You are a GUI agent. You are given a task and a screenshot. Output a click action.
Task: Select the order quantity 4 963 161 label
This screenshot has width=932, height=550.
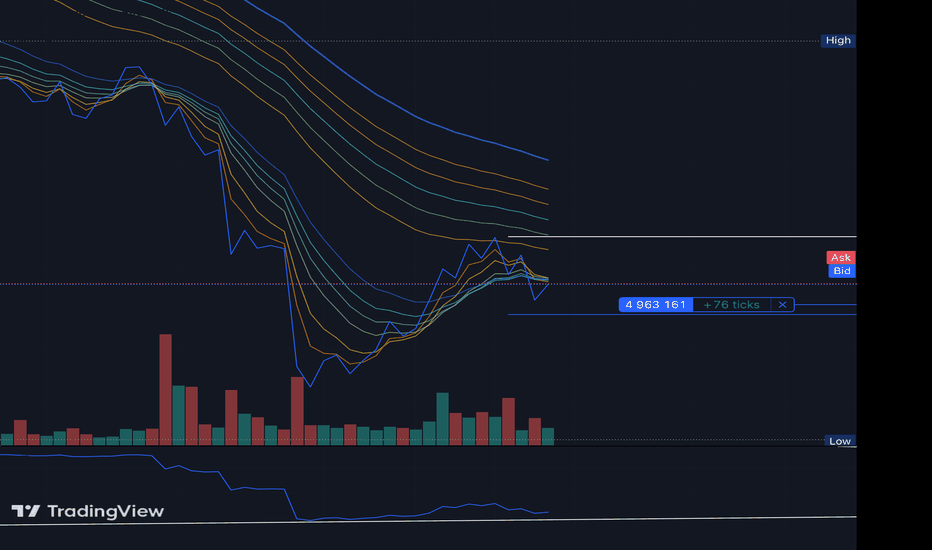pyautogui.click(x=656, y=304)
